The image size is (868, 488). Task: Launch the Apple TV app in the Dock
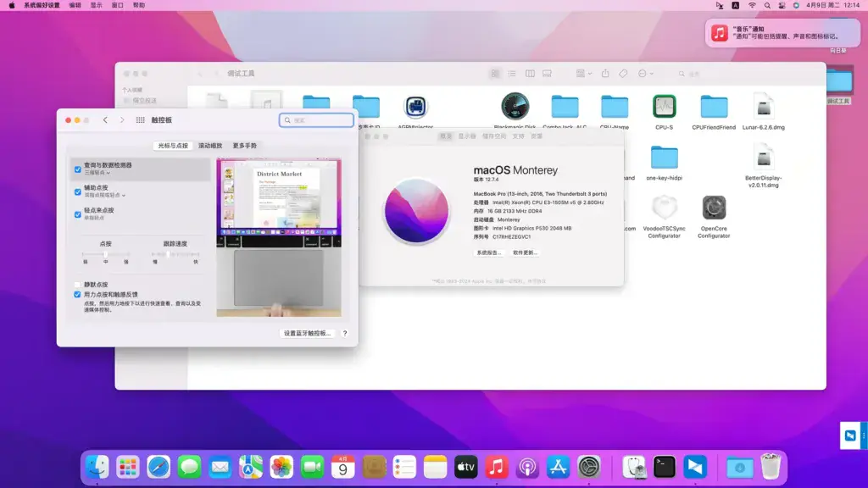[465, 468]
